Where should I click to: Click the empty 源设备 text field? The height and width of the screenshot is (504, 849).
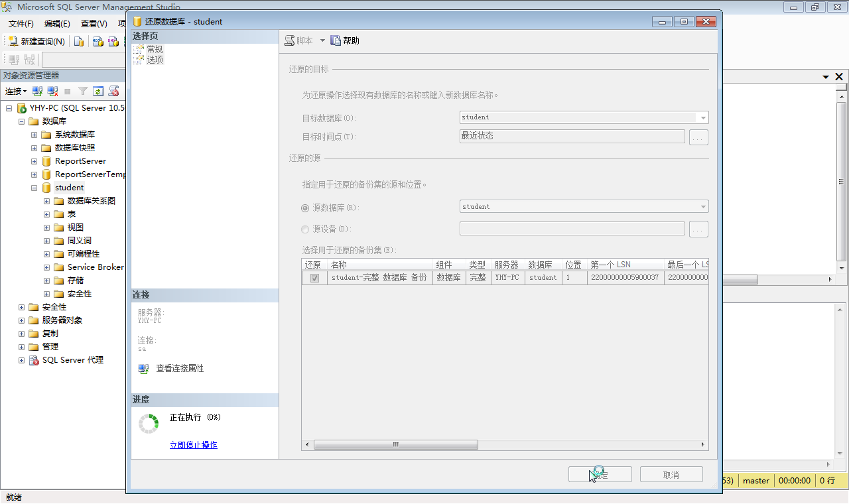tap(572, 229)
